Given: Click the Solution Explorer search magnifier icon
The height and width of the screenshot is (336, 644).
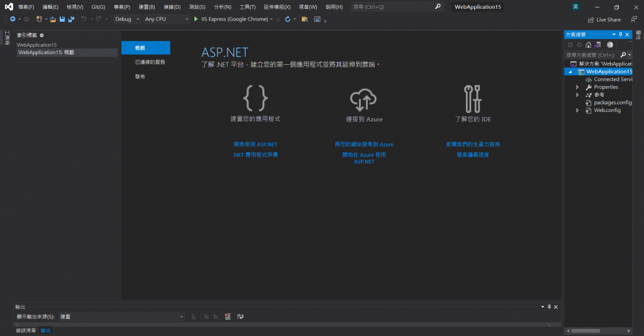Looking at the screenshot, I should pos(623,55).
